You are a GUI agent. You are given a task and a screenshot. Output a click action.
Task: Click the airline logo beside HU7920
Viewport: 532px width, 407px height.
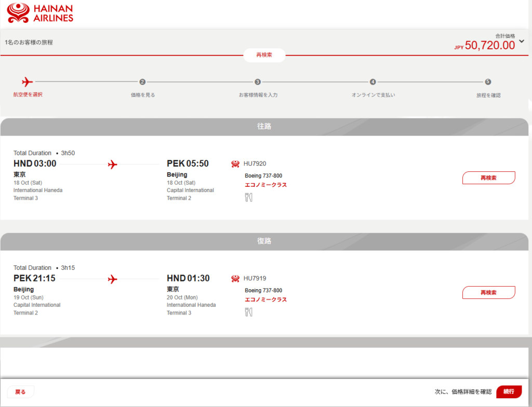pyautogui.click(x=235, y=164)
